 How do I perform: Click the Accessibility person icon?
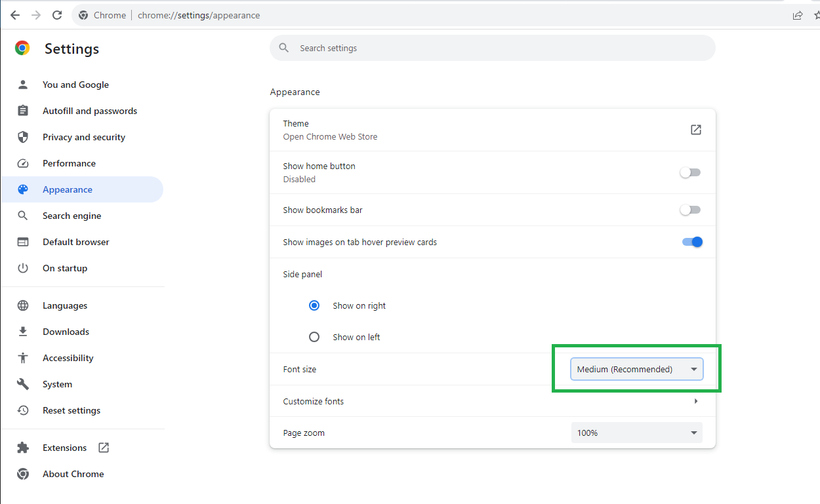click(x=23, y=357)
